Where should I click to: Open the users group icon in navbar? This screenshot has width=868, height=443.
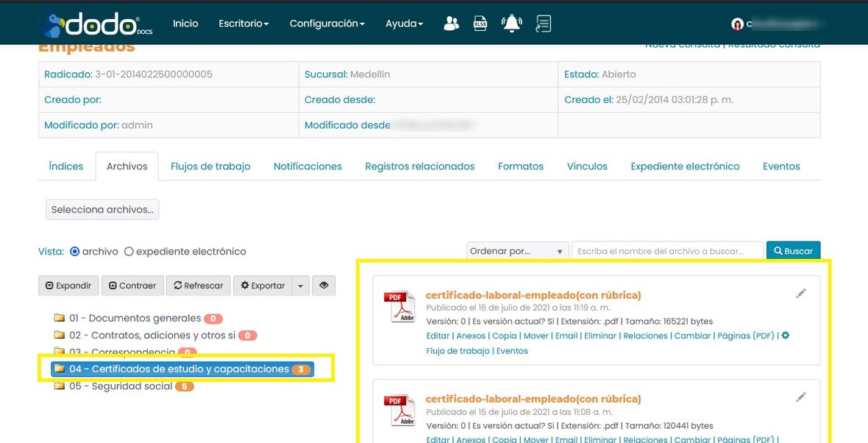tap(451, 24)
